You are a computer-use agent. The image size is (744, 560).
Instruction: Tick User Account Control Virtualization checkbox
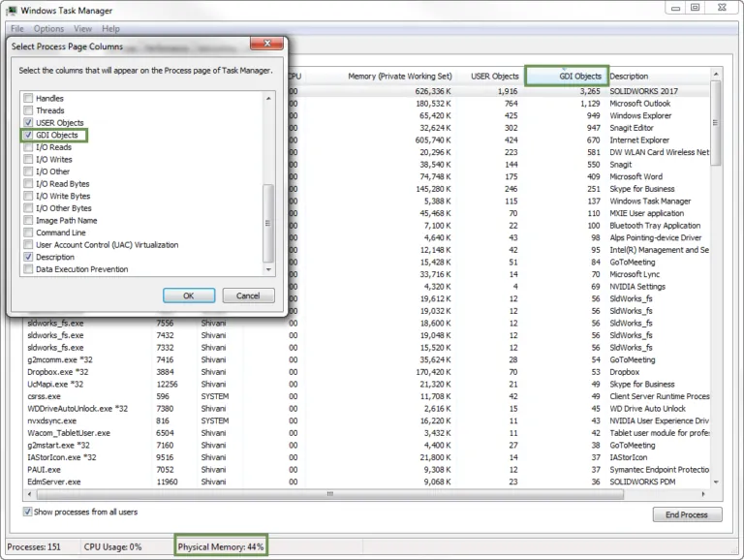pos(28,245)
